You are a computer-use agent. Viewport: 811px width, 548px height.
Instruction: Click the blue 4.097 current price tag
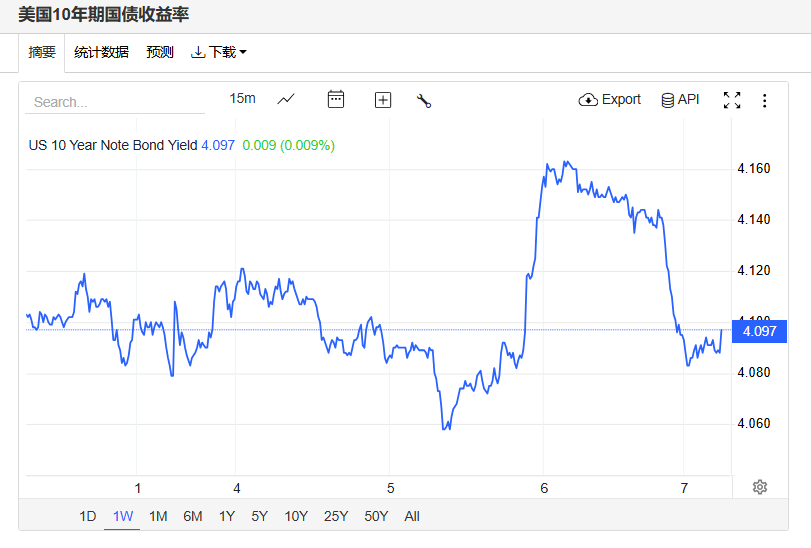tap(759, 331)
